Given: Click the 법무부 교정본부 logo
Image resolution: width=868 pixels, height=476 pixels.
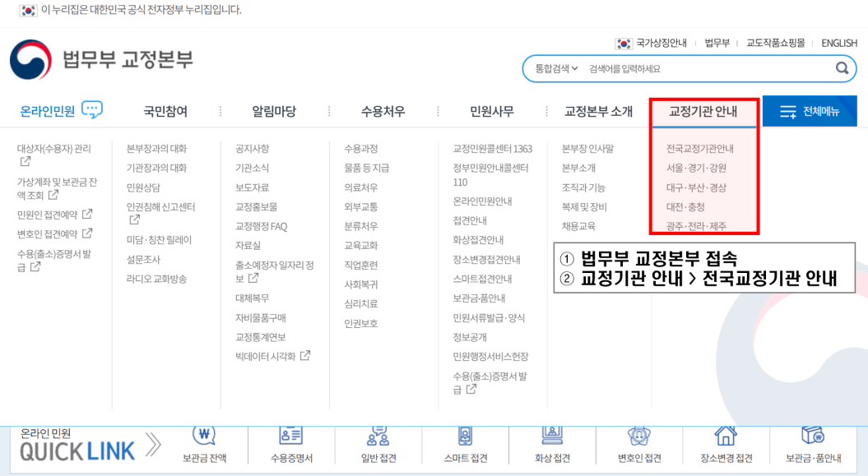Looking at the screenshot, I should pos(101,59).
